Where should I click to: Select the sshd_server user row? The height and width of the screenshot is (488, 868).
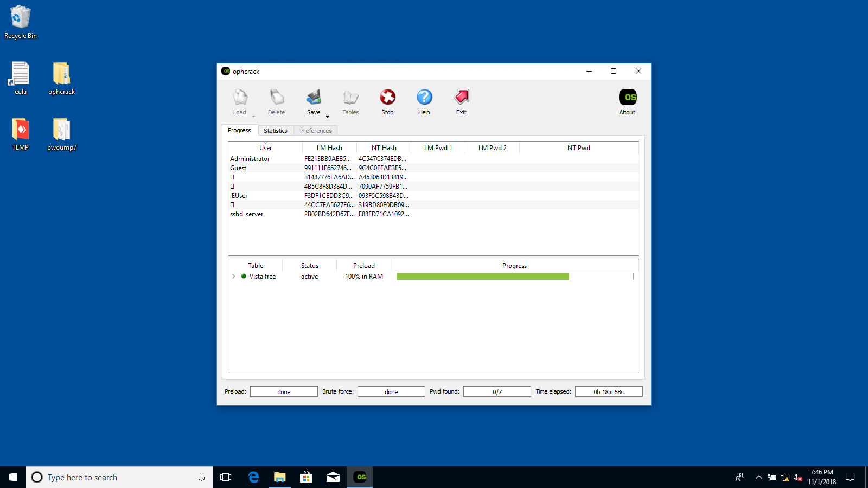click(x=433, y=214)
